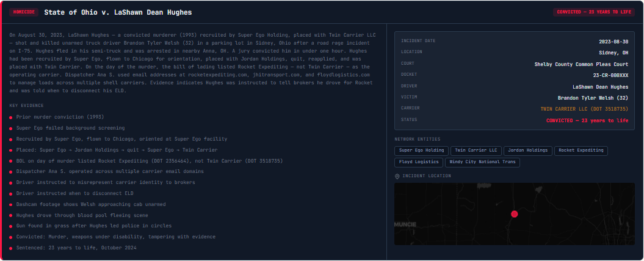Click evidence item about misrepresenting carrier identity
The height and width of the screenshot is (261, 644).
(x=106, y=183)
